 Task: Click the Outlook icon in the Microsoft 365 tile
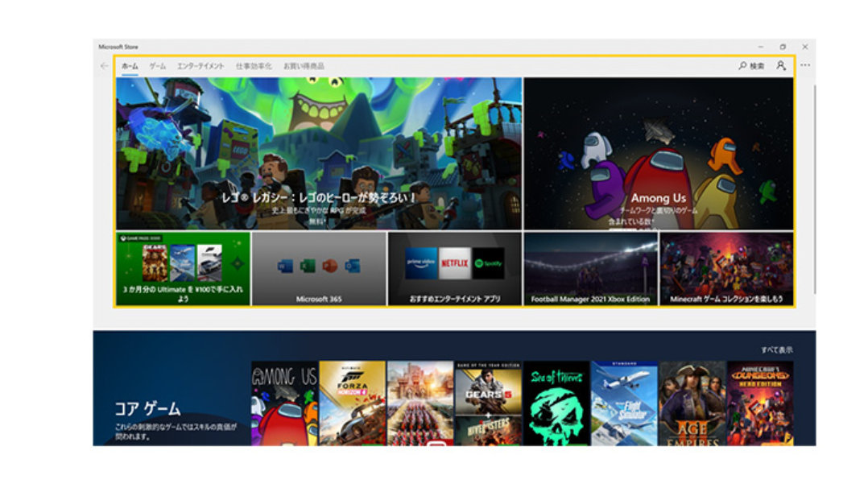tap(353, 266)
